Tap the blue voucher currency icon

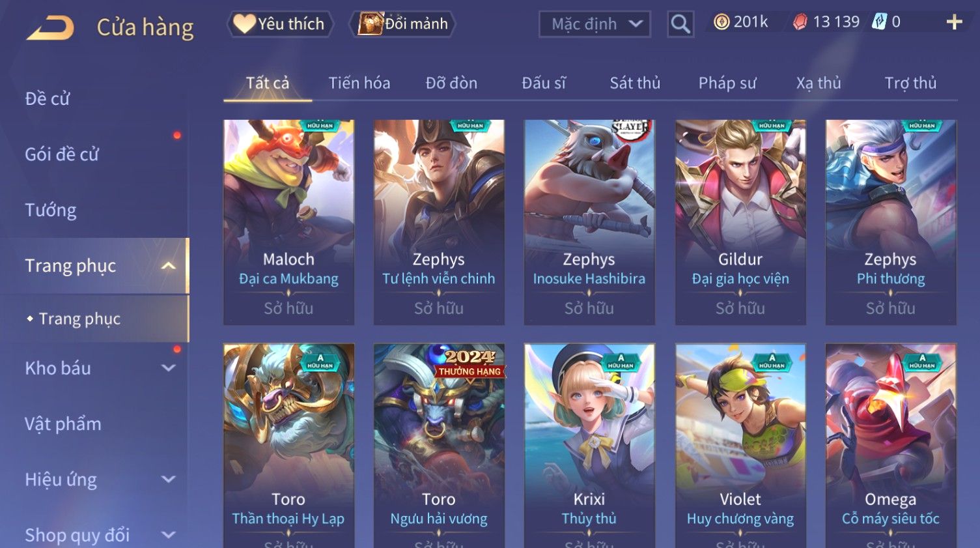[880, 22]
